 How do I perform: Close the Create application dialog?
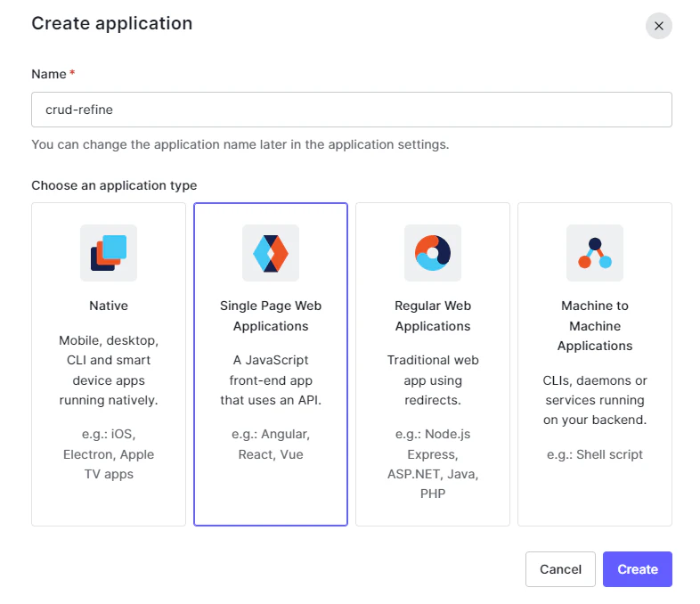658,26
